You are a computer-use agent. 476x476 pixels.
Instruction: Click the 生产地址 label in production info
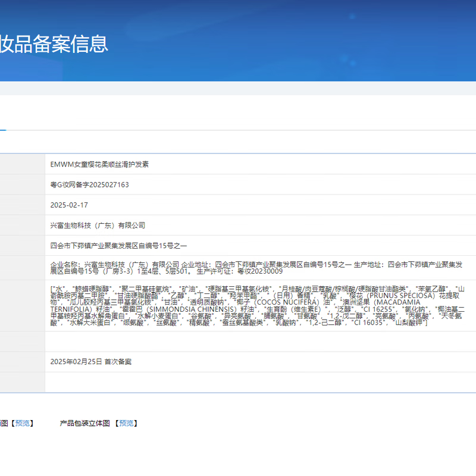[x=369, y=264]
